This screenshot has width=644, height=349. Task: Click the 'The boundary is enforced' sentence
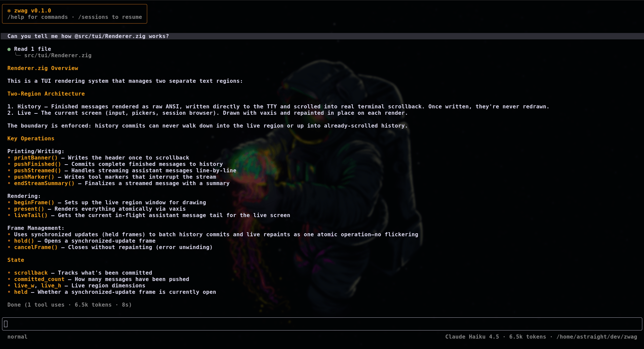pos(207,126)
